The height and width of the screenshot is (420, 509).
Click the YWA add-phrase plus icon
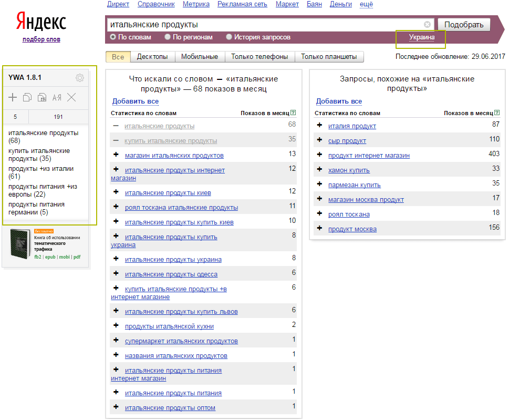coord(13,97)
